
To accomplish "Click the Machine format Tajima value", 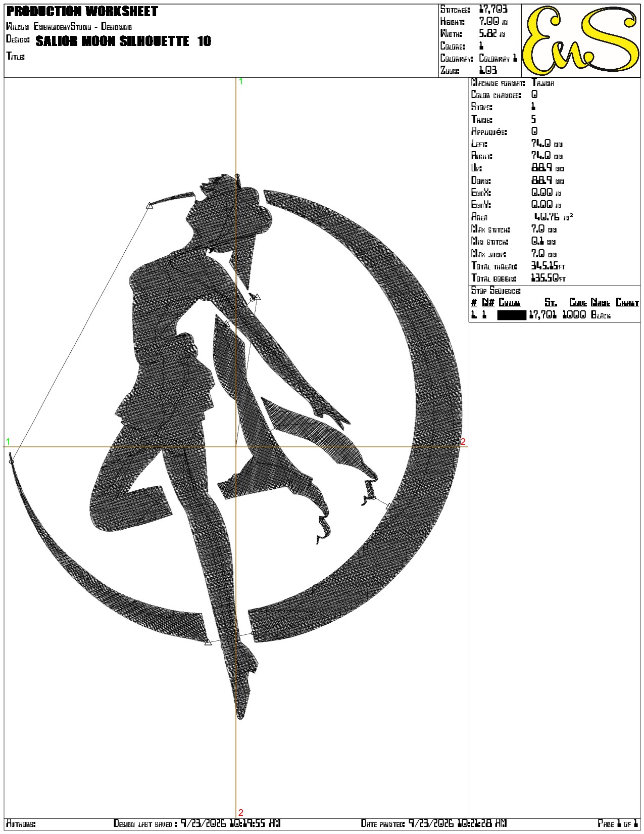I will (542, 83).
